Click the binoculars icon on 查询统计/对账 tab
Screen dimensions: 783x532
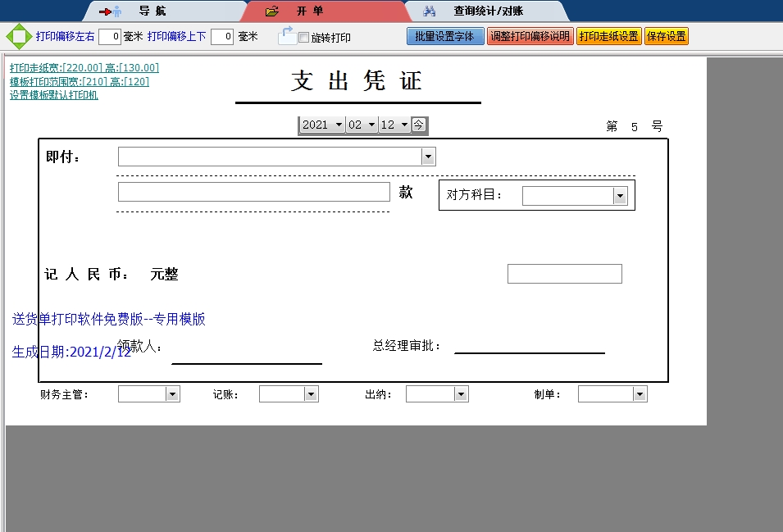click(428, 11)
